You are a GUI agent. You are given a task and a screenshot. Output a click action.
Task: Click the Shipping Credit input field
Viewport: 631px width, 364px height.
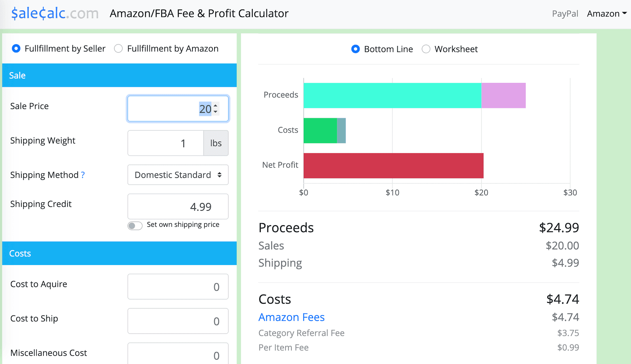click(x=178, y=207)
